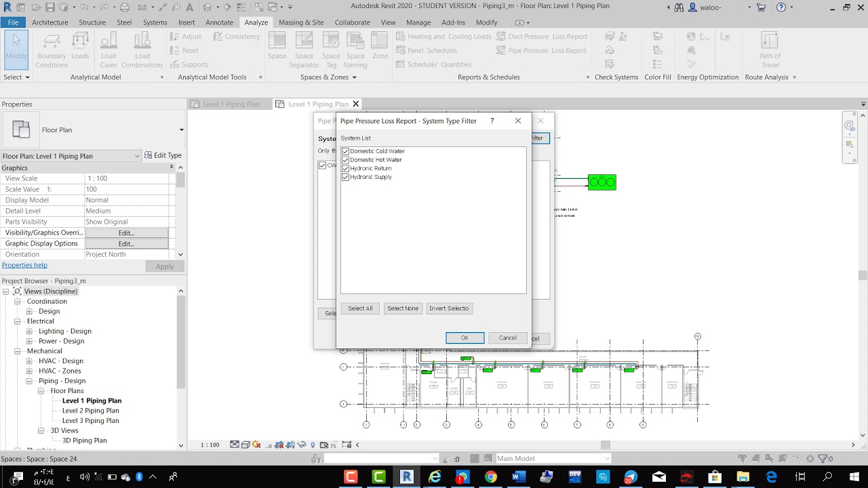Confirm the filter with OK button
This screenshot has width=868, height=488.
click(x=465, y=338)
